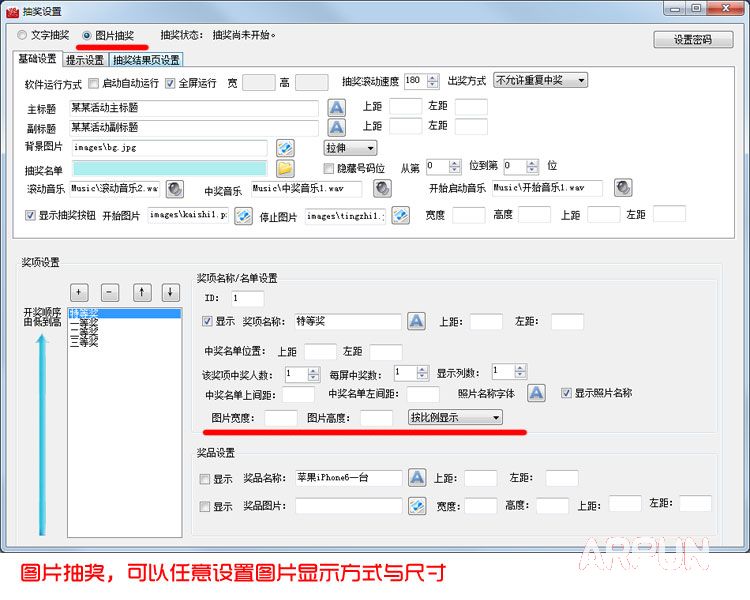This screenshot has height=600, width=750.
Task: Click the 滚动音乐 path field
Action: (115, 189)
